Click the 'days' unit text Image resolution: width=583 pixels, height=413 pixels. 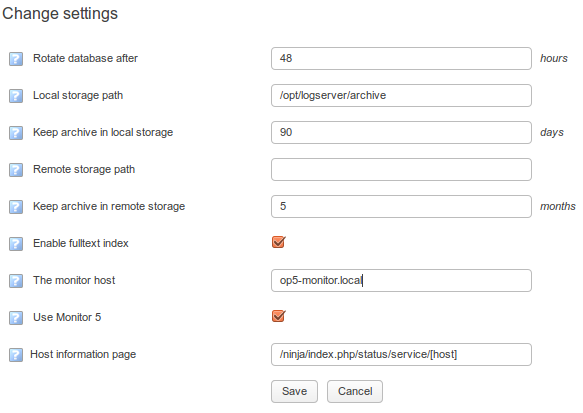[x=552, y=133]
